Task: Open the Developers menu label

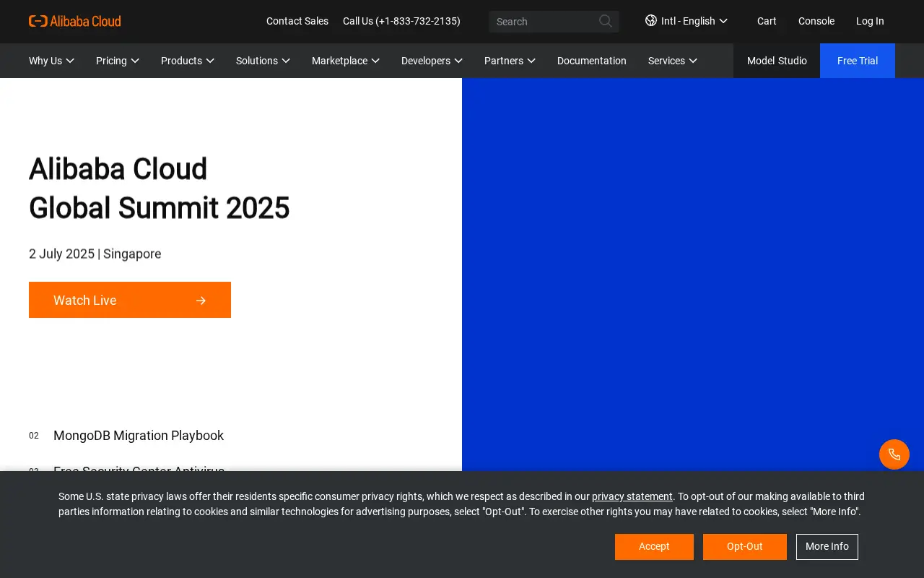Action: (x=426, y=61)
